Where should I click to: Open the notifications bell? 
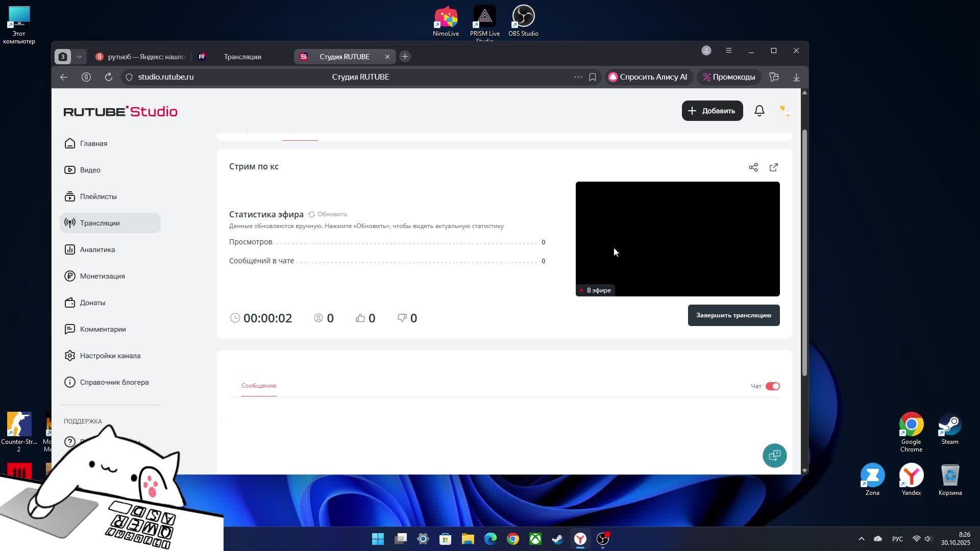pyautogui.click(x=759, y=111)
